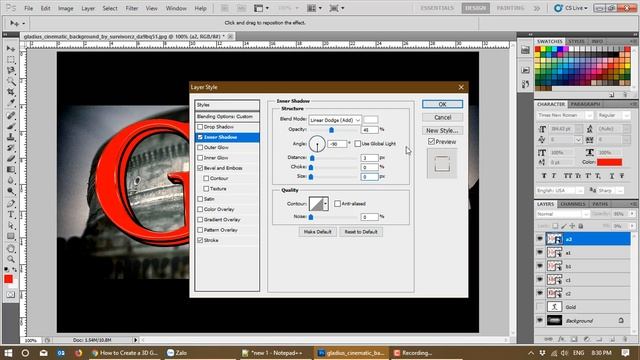The width and height of the screenshot is (640, 360).
Task: Select the Path Selection tool
Action: click(11, 225)
